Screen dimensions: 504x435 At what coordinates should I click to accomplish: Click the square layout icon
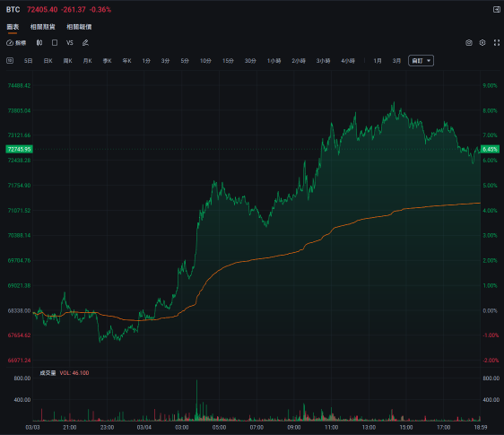coord(55,43)
